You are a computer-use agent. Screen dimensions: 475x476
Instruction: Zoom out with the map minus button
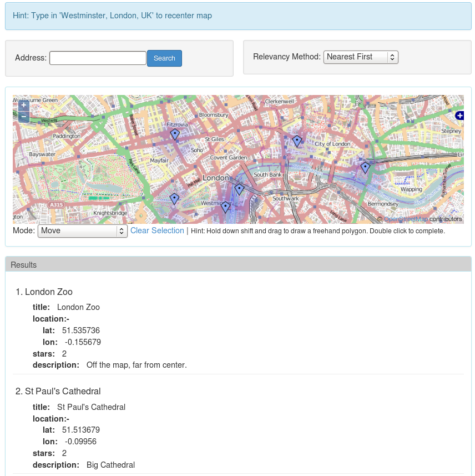pyautogui.click(x=24, y=117)
